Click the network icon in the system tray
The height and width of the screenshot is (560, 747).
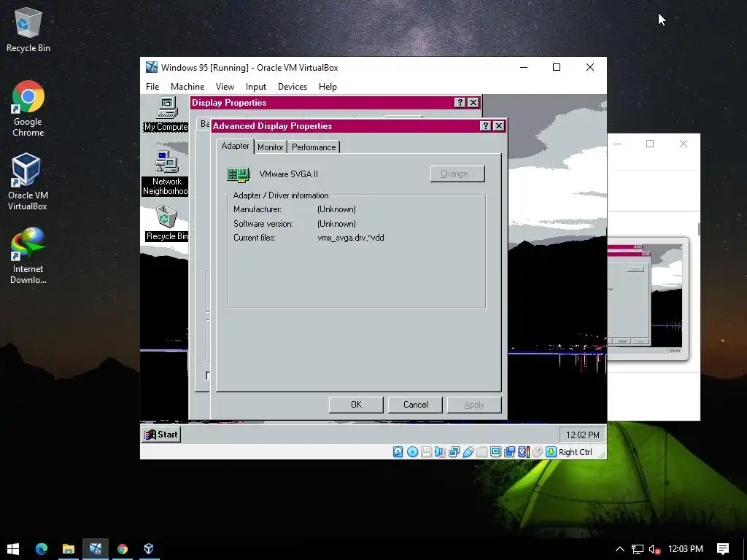(x=638, y=549)
